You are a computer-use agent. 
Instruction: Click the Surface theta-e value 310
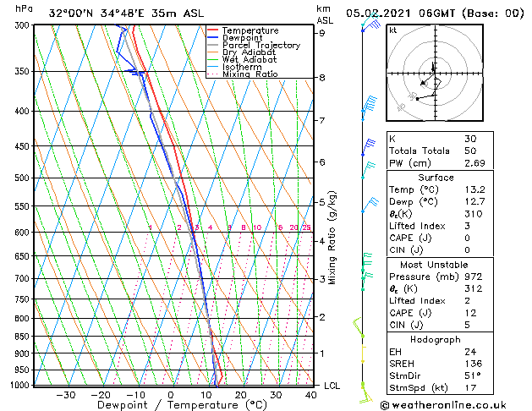click(474, 214)
